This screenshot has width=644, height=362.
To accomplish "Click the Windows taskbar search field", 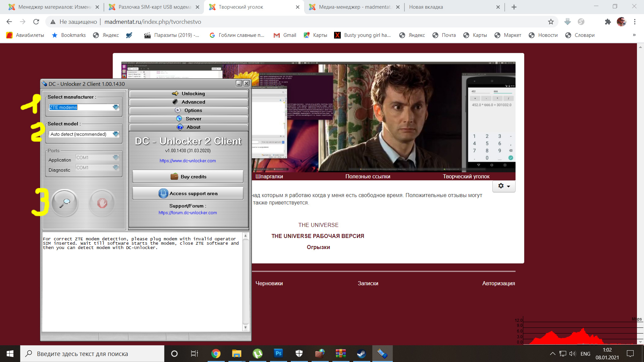I will (92, 354).
